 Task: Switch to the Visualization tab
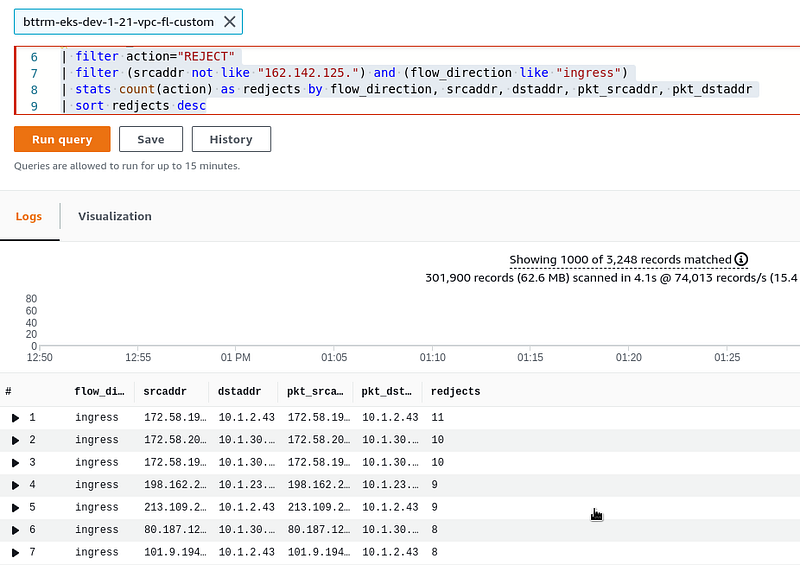pyautogui.click(x=115, y=216)
